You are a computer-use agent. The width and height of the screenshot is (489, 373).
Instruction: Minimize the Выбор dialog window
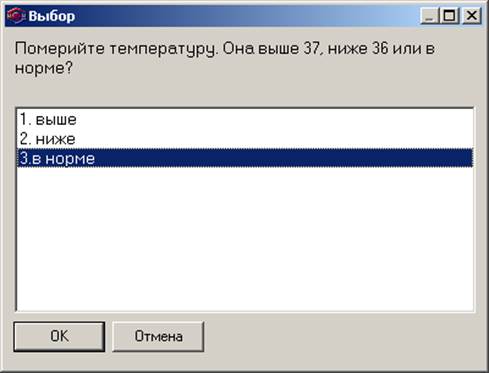pyautogui.click(x=429, y=16)
